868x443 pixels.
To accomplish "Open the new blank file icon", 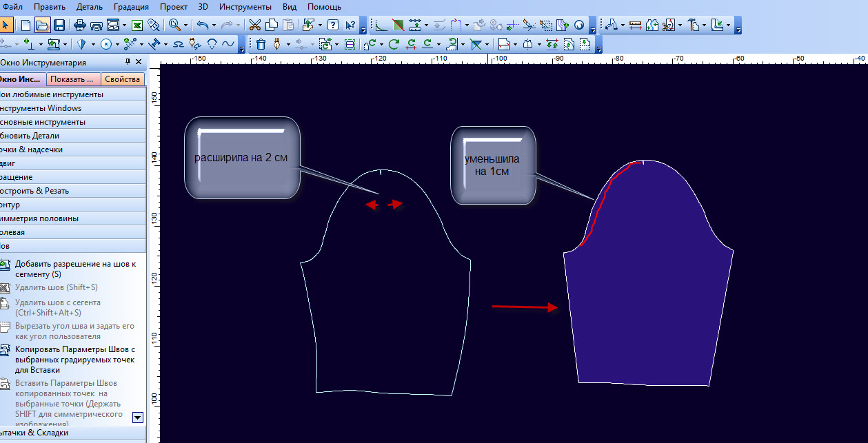I will 26,25.
